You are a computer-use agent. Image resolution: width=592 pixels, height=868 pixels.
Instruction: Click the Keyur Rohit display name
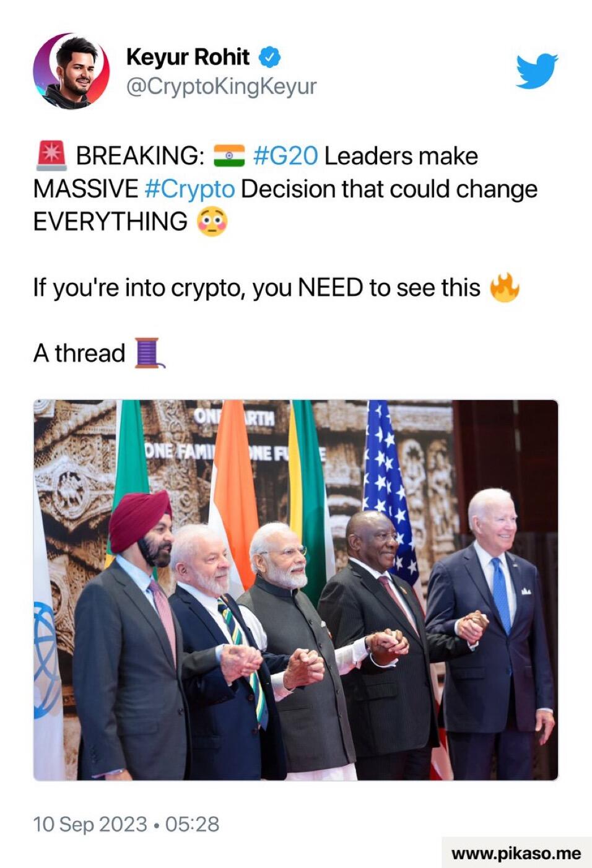click(188, 57)
